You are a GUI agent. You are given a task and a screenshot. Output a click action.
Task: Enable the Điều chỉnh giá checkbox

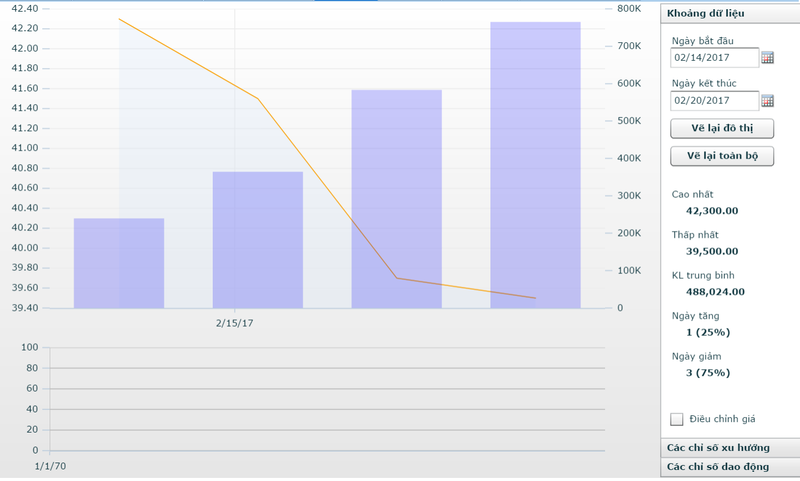pyautogui.click(x=677, y=419)
